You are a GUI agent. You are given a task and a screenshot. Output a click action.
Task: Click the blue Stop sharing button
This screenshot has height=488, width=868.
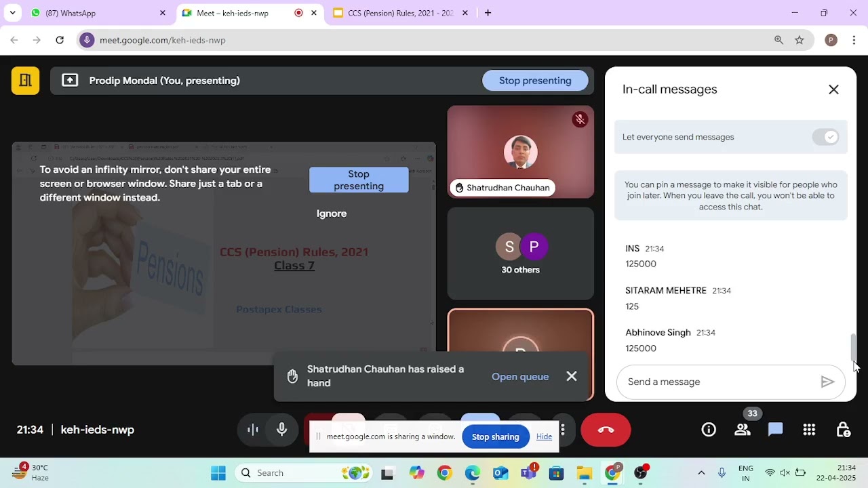tap(496, 436)
